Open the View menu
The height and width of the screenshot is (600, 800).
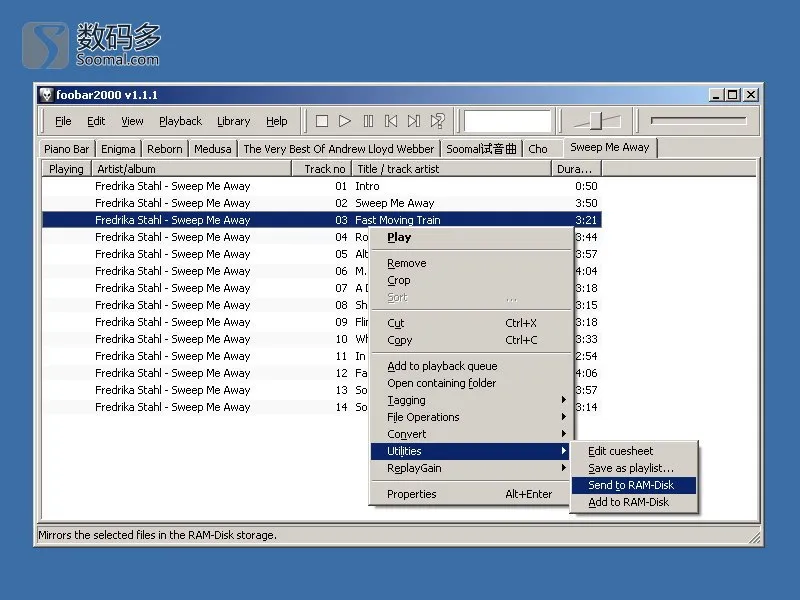(x=132, y=121)
